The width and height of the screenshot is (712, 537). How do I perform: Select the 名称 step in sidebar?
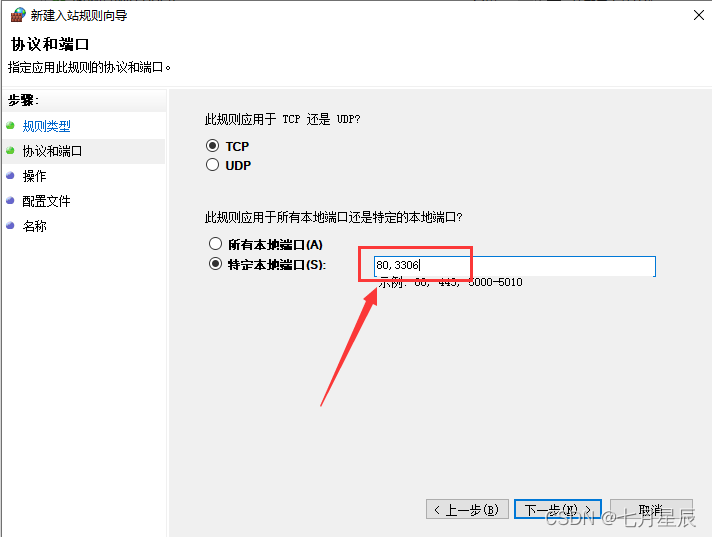35,226
